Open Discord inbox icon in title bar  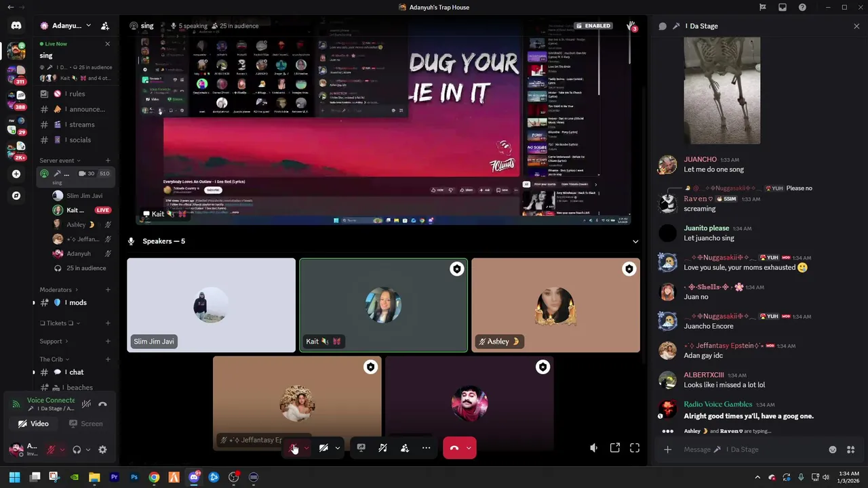click(x=783, y=7)
